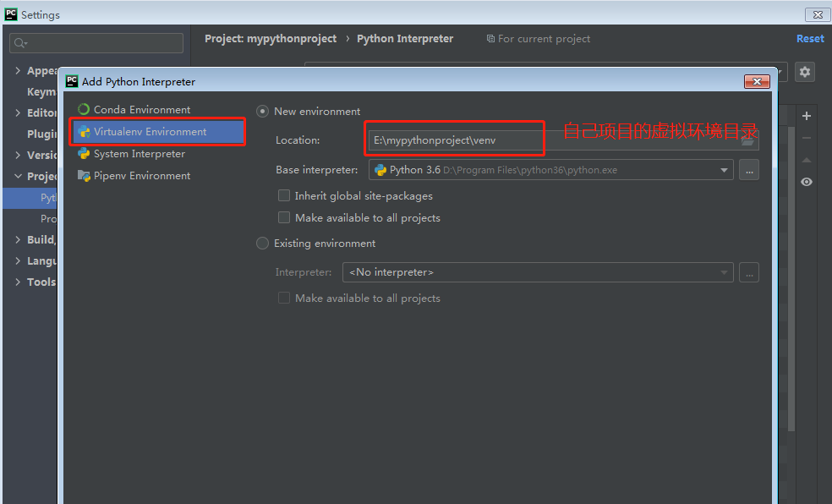Open Keymap settings item

41,92
